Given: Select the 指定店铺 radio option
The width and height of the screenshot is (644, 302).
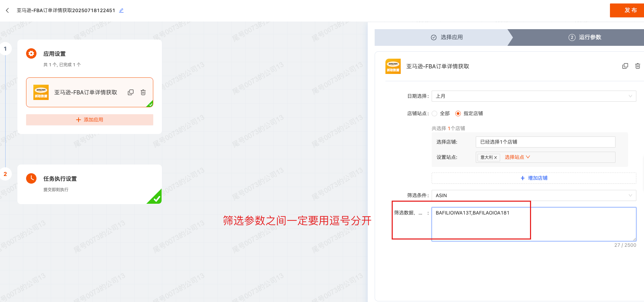Looking at the screenshot, I should [x=458, y=114].
